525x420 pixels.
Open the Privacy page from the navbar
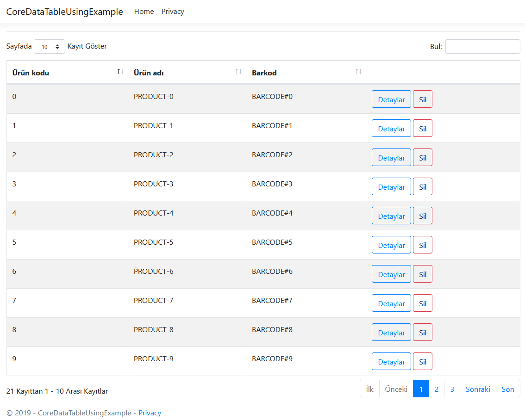point(172,12)
